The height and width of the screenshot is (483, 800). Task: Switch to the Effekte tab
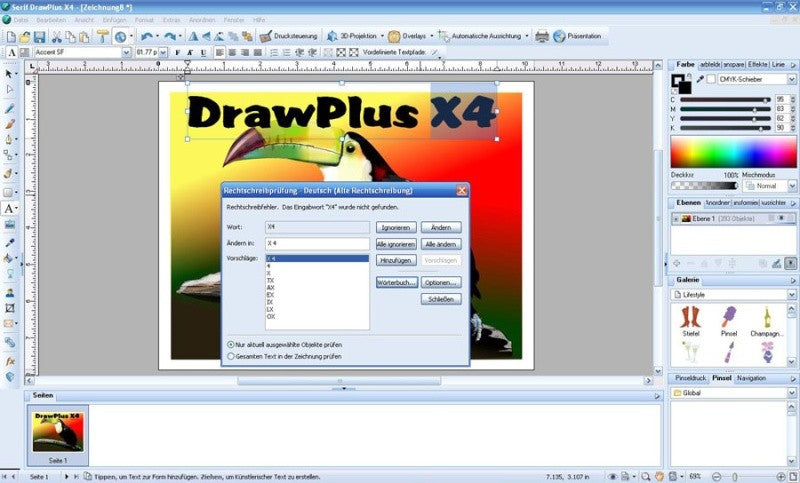758,65
